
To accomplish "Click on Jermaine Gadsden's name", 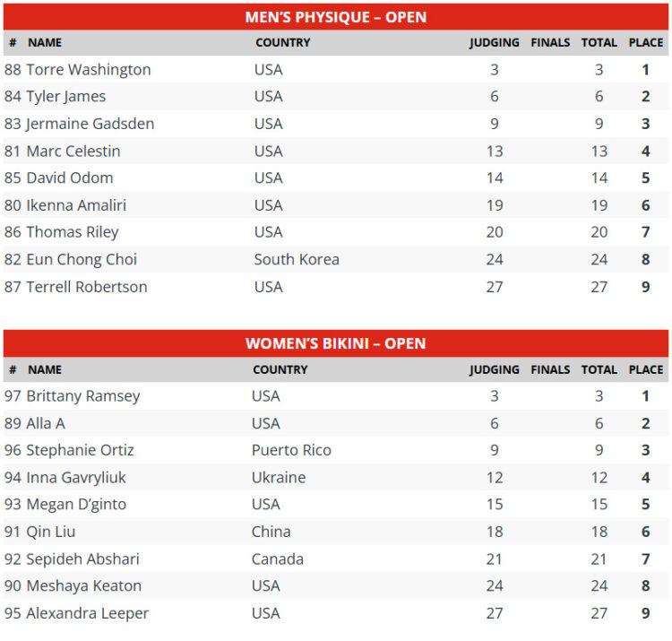I will click(x=90, y=124).
